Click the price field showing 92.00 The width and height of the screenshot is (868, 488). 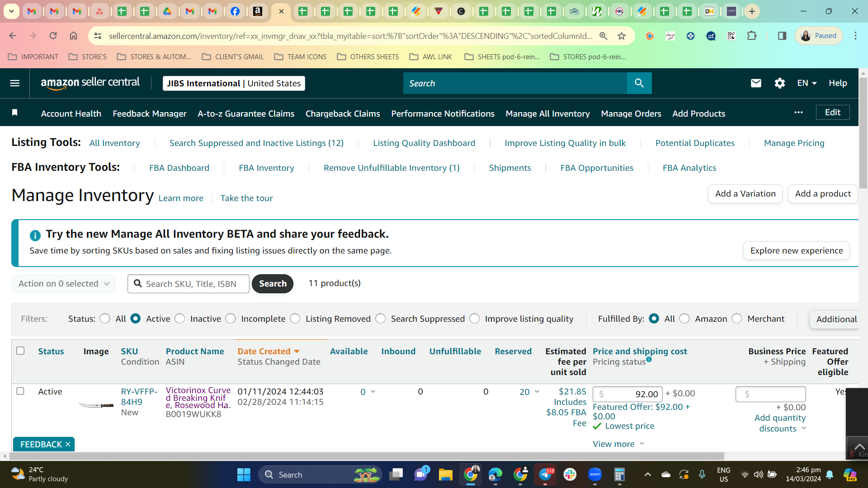[x=627, y=394]
